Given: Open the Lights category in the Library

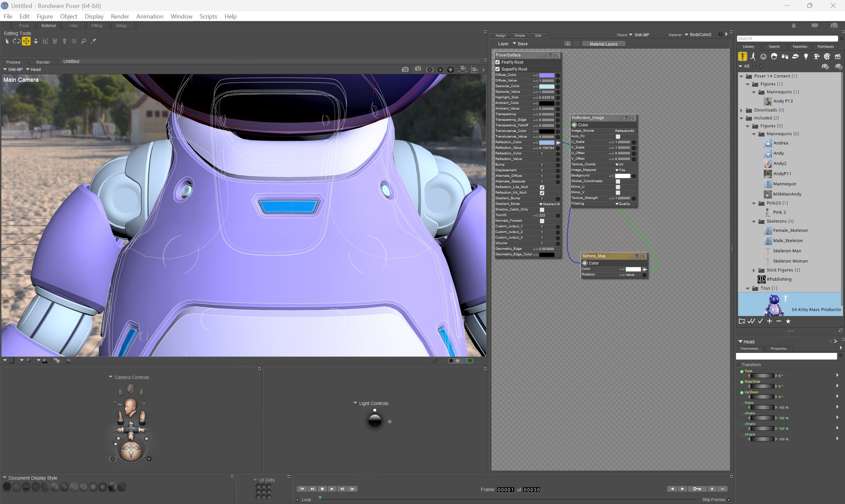Looking at the screenshot, I should [806, 56].
